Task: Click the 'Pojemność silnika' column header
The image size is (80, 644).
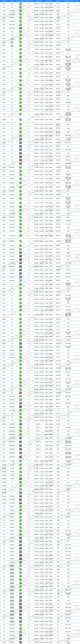Action: 29,1
